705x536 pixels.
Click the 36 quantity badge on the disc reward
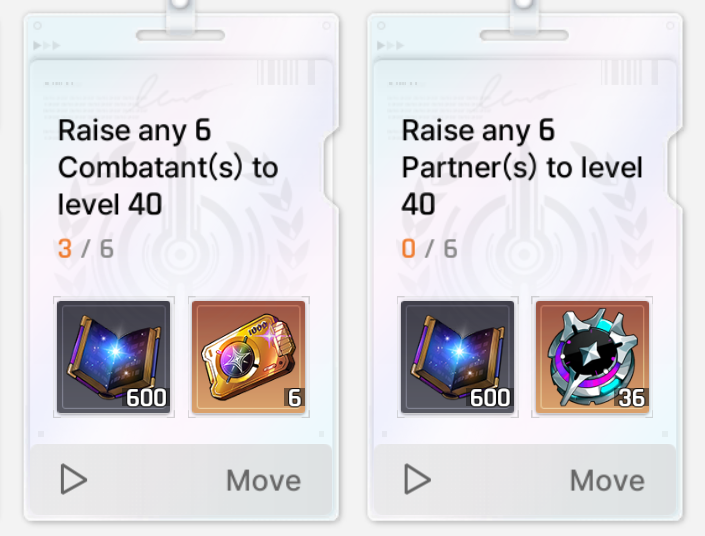[632, 398]
